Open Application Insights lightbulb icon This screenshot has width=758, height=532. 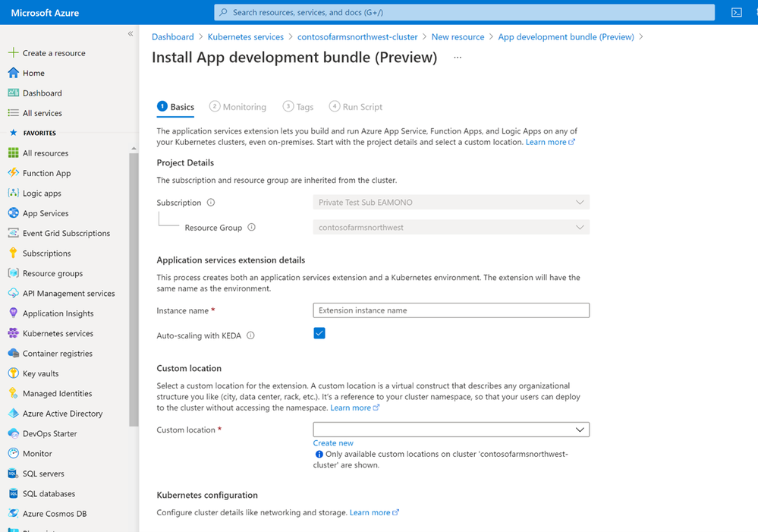click(x=14, y=313)
